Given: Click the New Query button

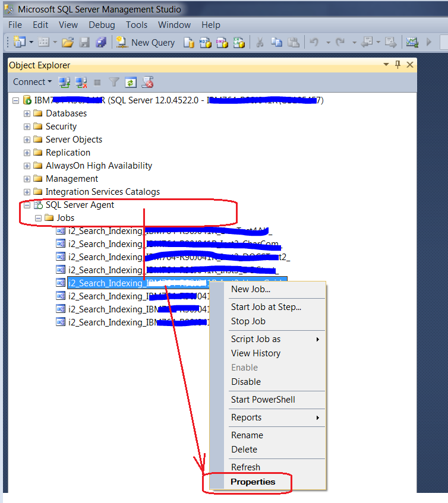Looking at the screenshot, I should click(x=146, y=42).
